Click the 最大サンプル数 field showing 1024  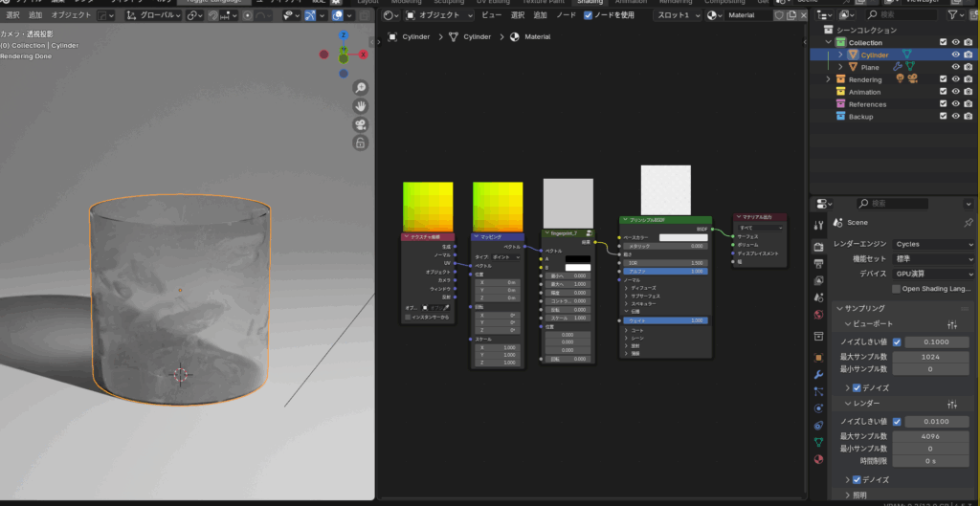(x=929, y=356)
